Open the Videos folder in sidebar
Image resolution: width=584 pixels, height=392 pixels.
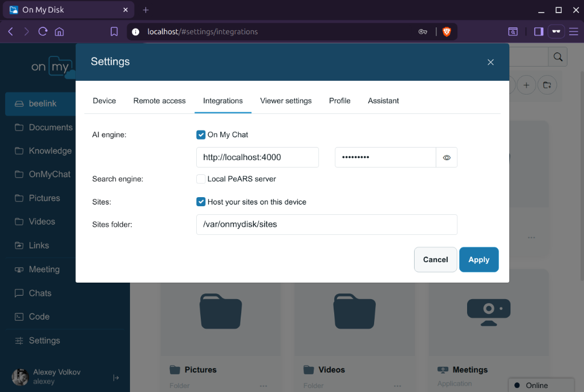coord(35,222)
